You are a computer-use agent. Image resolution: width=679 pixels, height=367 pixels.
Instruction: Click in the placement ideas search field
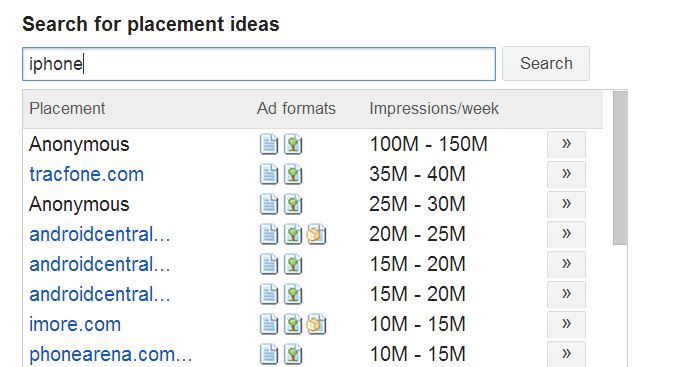259,64
